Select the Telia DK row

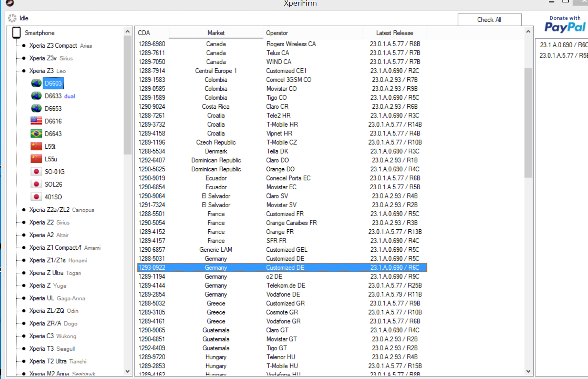click(x=282, y=151)
